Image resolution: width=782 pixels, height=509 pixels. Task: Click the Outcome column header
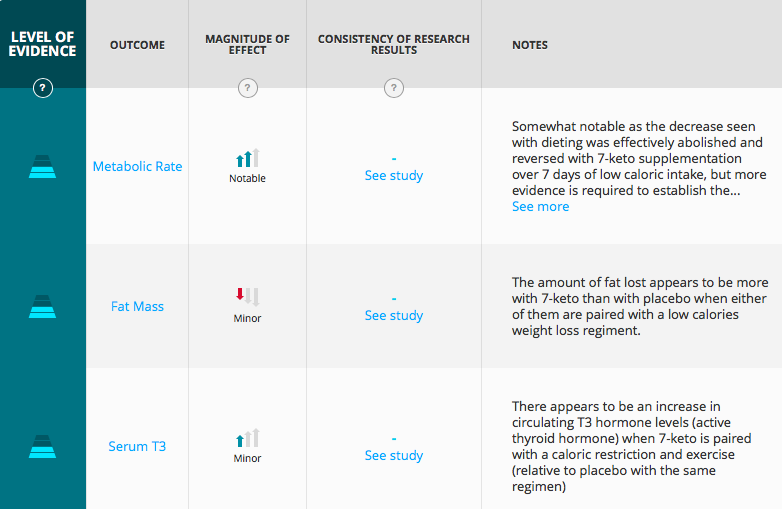pyautogui.click(x=137, y=45)
